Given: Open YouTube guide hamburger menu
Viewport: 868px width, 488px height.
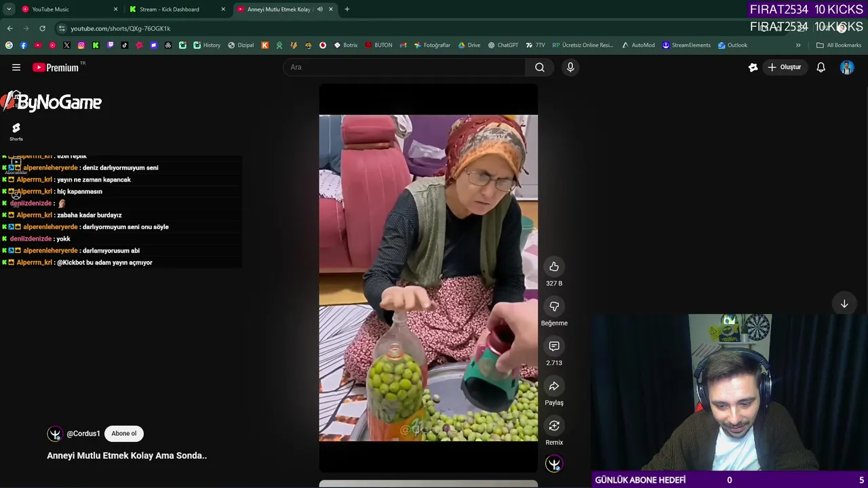Looking at the screenshot, I should pyautogui.click(x=16, y=67).
